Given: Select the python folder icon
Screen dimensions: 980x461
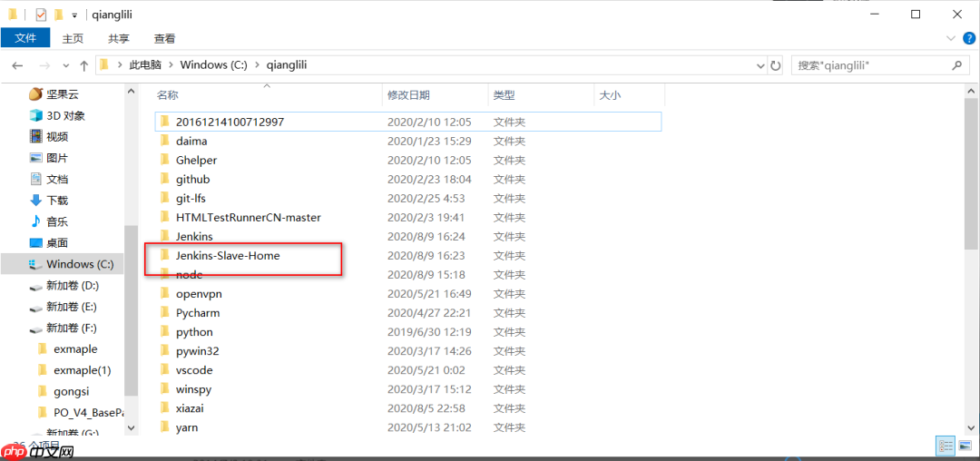Looking at the screenshot, I should click(x=165, y=332).
